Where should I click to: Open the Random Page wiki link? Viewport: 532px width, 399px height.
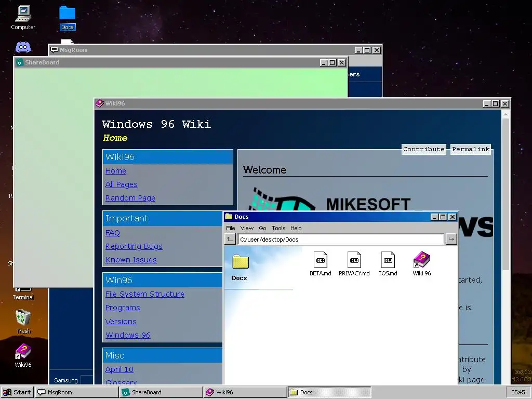pyautogui.click(x=130, y=198)
